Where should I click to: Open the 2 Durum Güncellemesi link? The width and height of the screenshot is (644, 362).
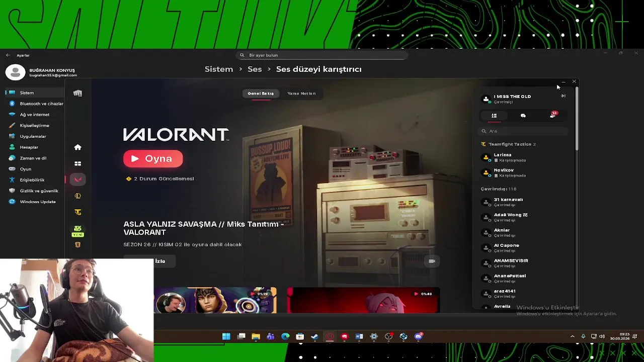tap(164, 178)
